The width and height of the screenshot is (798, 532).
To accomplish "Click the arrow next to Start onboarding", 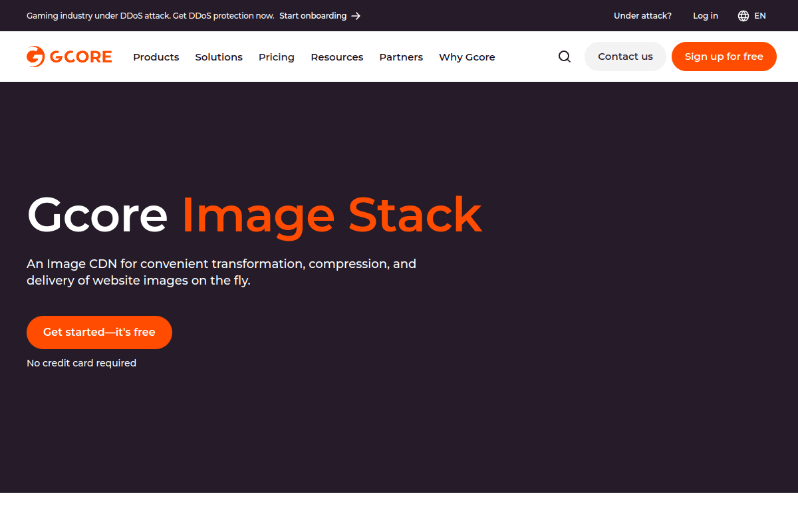I will pos(356,16).
